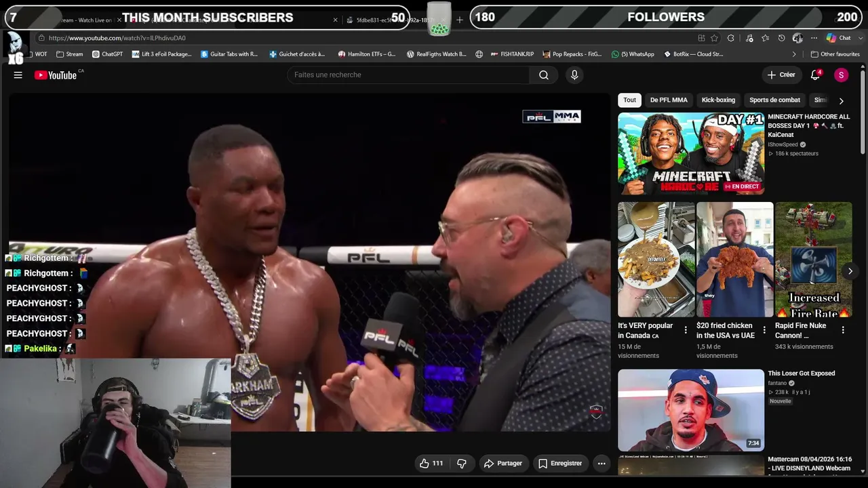
Task: Start voice search with the microphone icon
Action: 574,75
